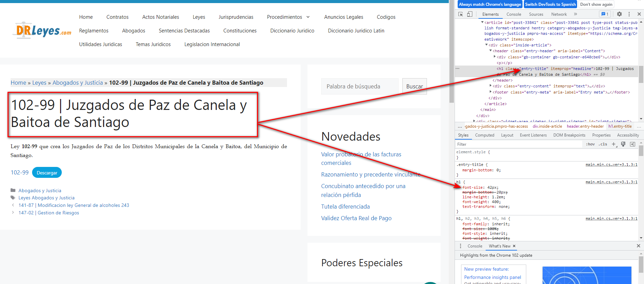This screenshot has height=284, width=644.
Task: Close the DevTools panel
Action: [x=639, y=14]
